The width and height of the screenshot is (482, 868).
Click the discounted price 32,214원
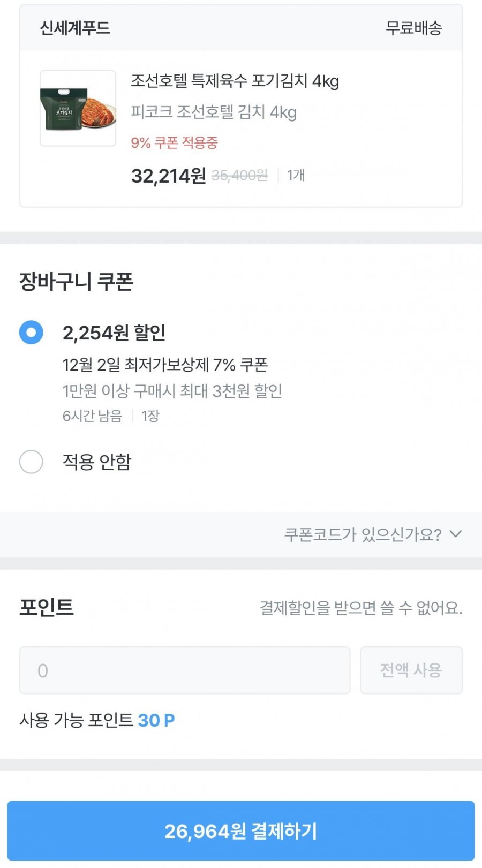168,176
